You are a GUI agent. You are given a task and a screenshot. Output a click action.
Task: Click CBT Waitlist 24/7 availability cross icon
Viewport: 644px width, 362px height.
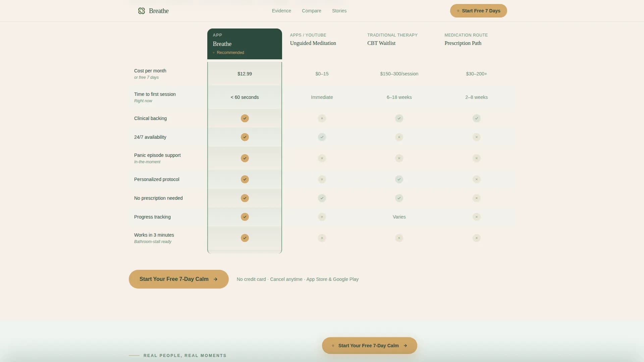point(399,137)
